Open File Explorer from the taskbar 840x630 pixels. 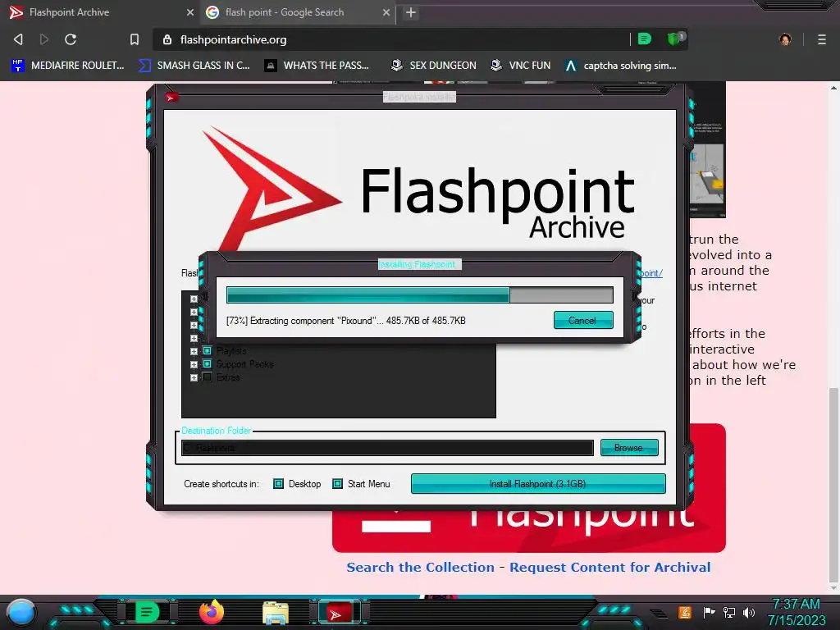point(276,613)
